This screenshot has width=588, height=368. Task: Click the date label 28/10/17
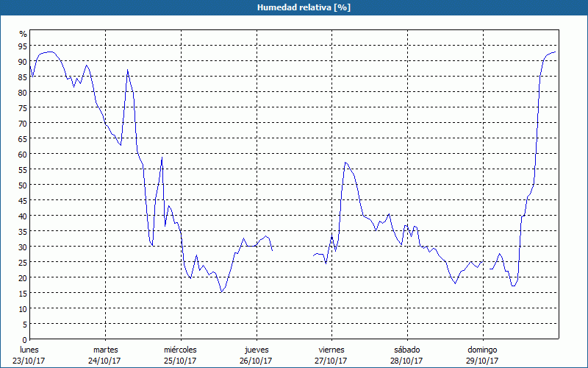click(x=406, y=361)
